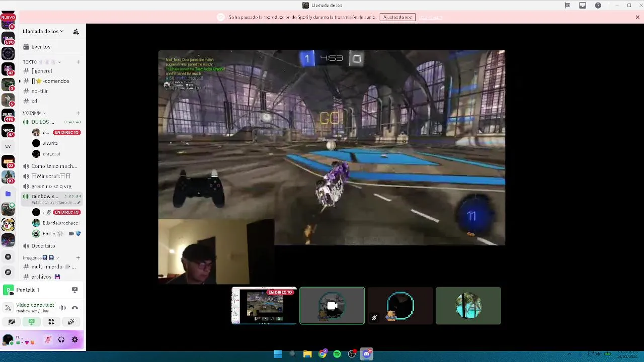Select the NUEVO server at top of list
The width and height of the screenshot is (644, 362).
(8, 21)
